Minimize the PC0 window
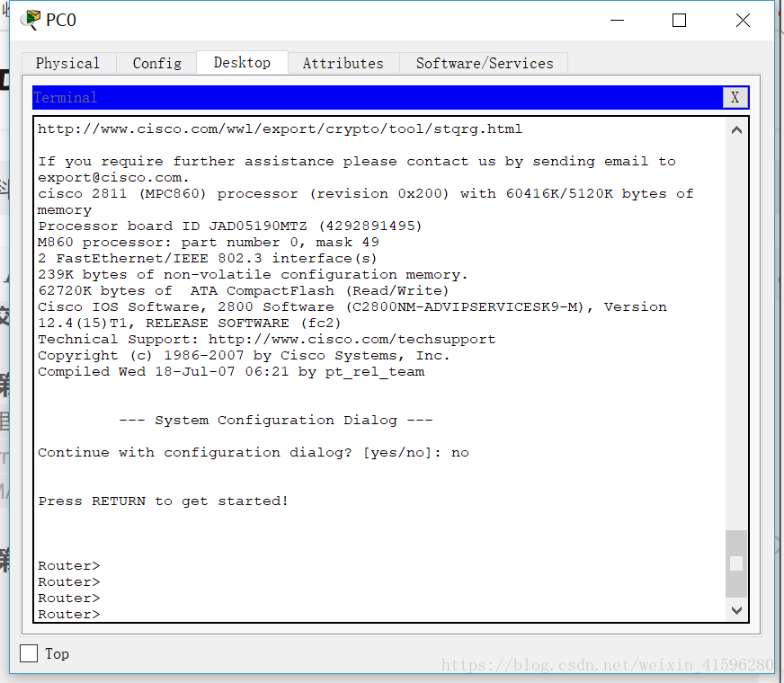The image size is (784, 683). click(x=618, y=21)
